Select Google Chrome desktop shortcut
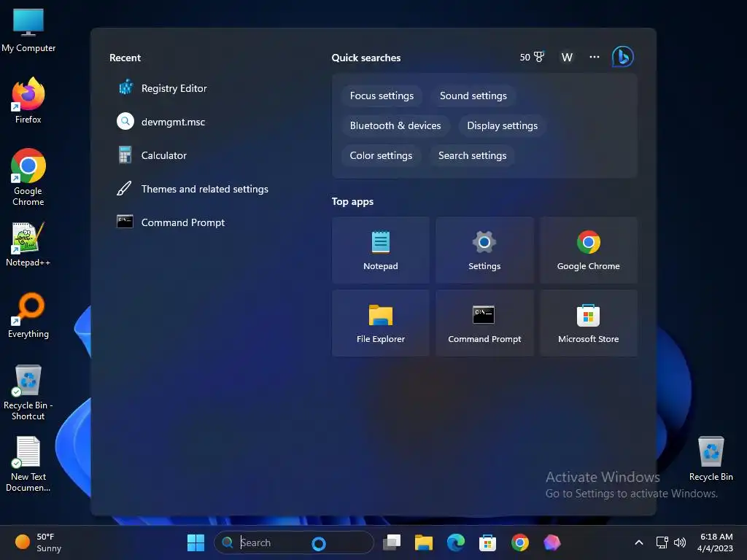 (28, 177)
